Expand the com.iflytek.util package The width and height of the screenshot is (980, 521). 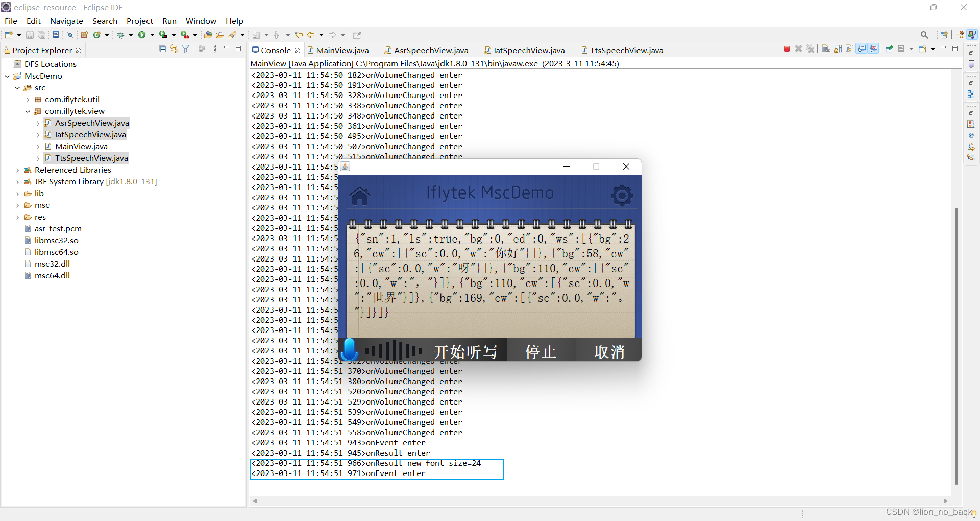coord(28,100)
